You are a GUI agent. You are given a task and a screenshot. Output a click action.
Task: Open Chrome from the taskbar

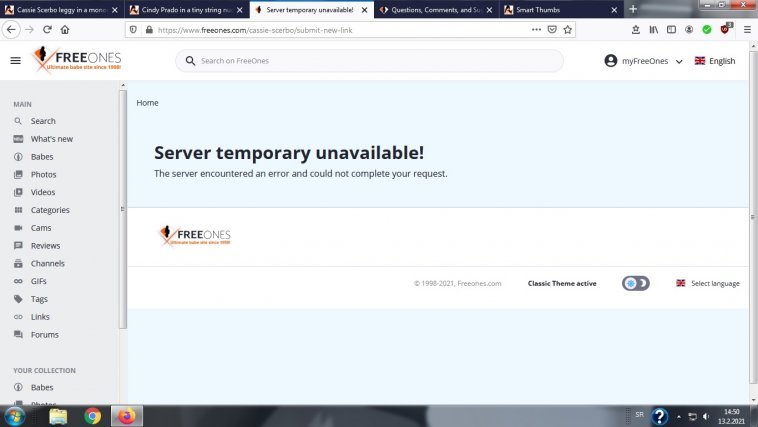[92, 416]
